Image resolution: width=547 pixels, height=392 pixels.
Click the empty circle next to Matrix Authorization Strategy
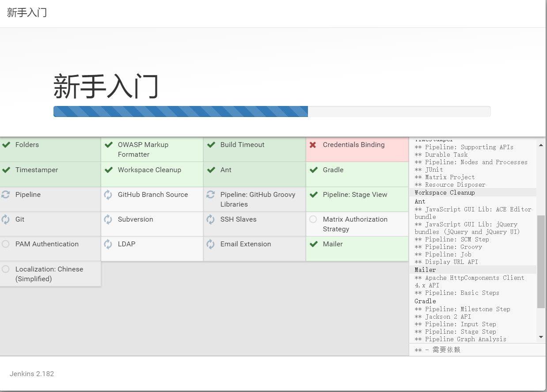tap(313, 219)
